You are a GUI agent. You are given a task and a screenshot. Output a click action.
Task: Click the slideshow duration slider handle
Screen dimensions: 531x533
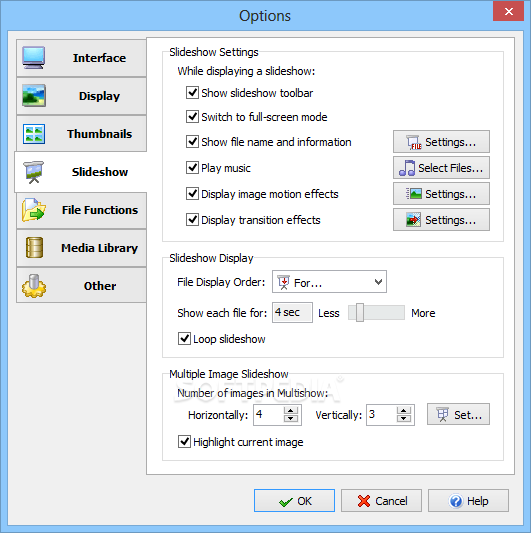360,313
